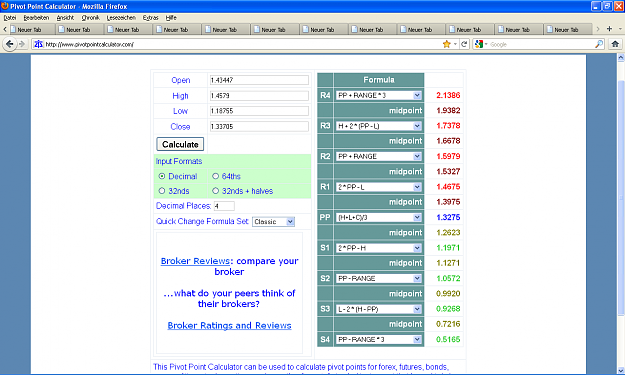Click the R4 value 2.1386

click(x=448, y=95)
